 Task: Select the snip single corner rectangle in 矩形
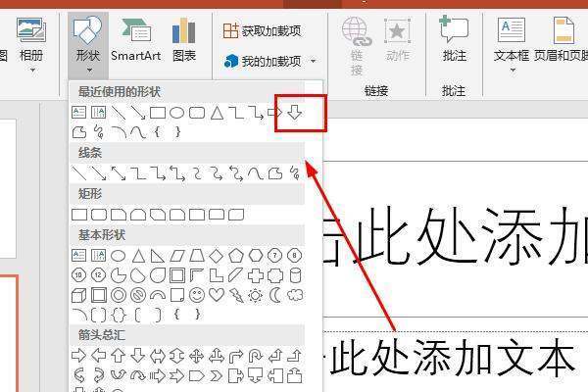coord(119,215)
